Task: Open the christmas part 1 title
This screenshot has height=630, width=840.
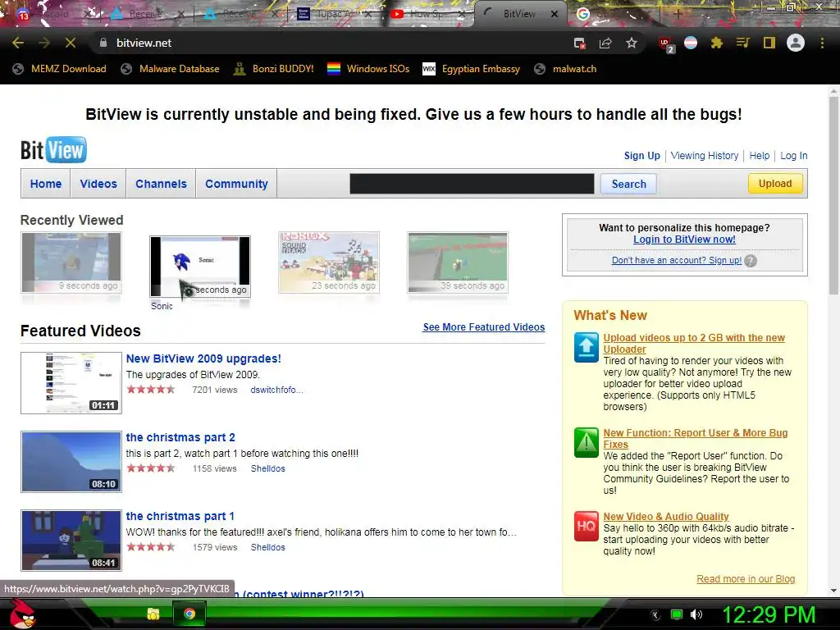Action: tap(180, 516)
